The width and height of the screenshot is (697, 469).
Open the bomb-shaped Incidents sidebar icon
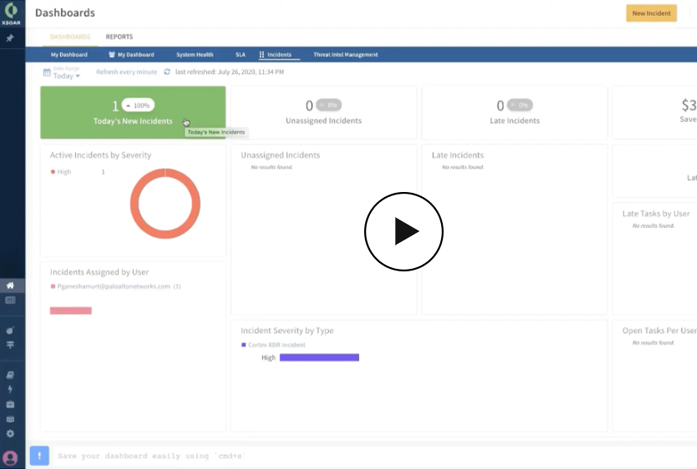[x=10, y=330]
